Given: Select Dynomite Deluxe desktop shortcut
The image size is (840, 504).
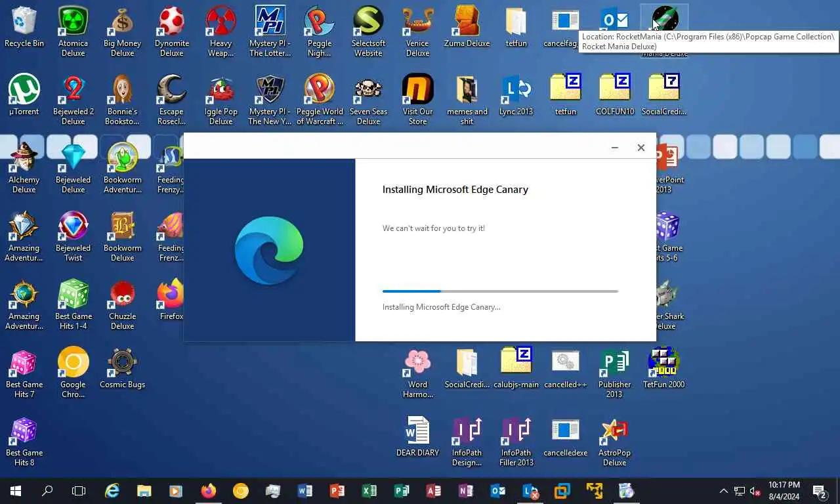Looking at the screenshot, I should (171, 31).
